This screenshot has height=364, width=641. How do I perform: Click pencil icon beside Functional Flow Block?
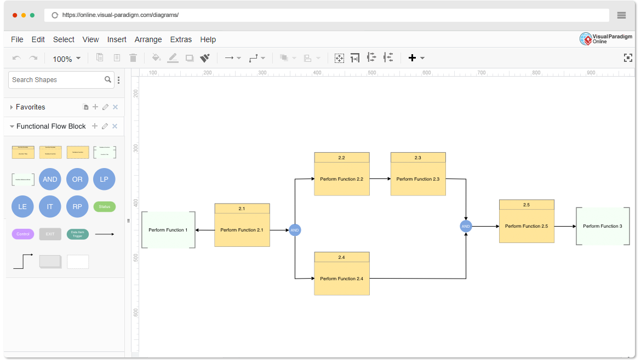click(105, 126)
